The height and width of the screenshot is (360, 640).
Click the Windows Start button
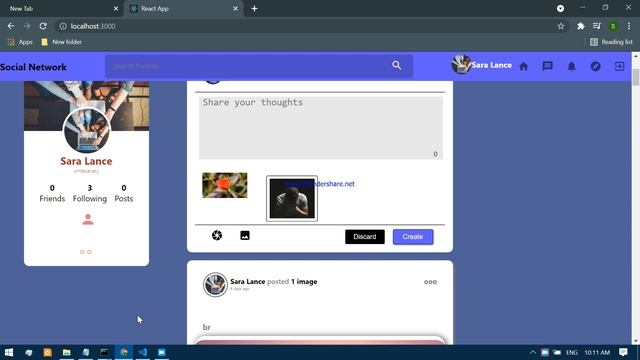pyautogui.click(x=9, y=352)
